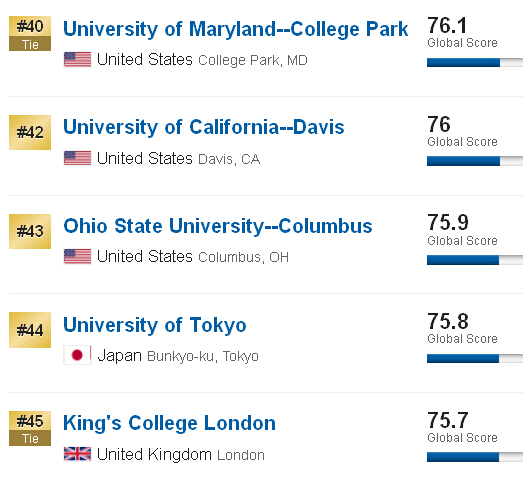Viewport: 530px width, 480px height.
Task: Open University of Maryland--College Park link
Action: click(236, 29)
